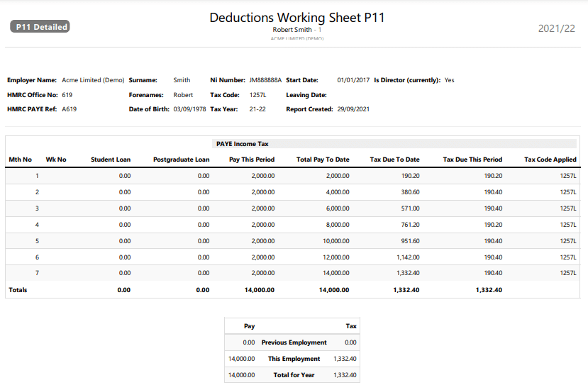This screenshot has height=385, width=588.
Task: Click total pay to date 6,000.00
Action: pos(338,208)
